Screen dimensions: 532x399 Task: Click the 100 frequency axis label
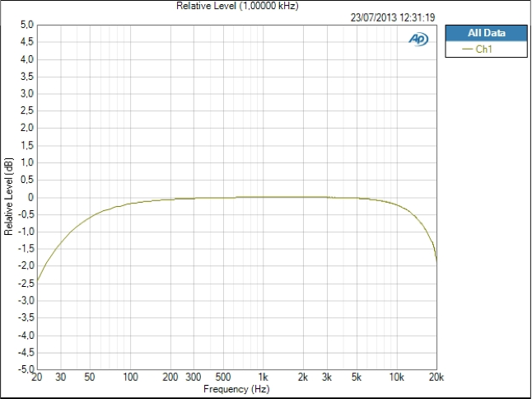[130, 377]
